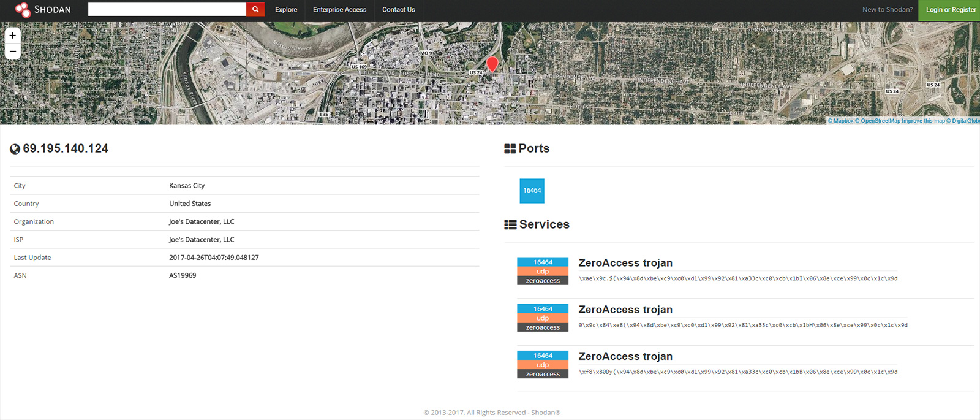Screen dimensions: 980x420
Task: Click the globe icon beside the IP address
Action: click(x=15, y=149)
